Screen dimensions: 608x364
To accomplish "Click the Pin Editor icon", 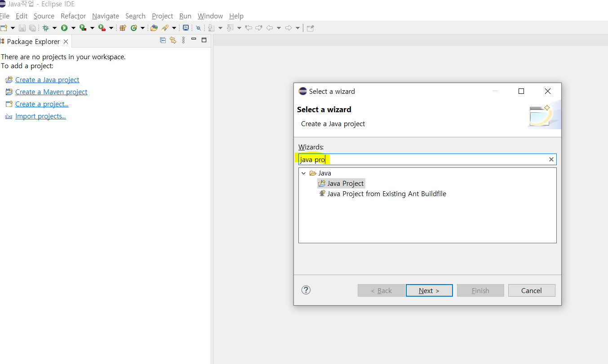I will (x=310, y=28).
